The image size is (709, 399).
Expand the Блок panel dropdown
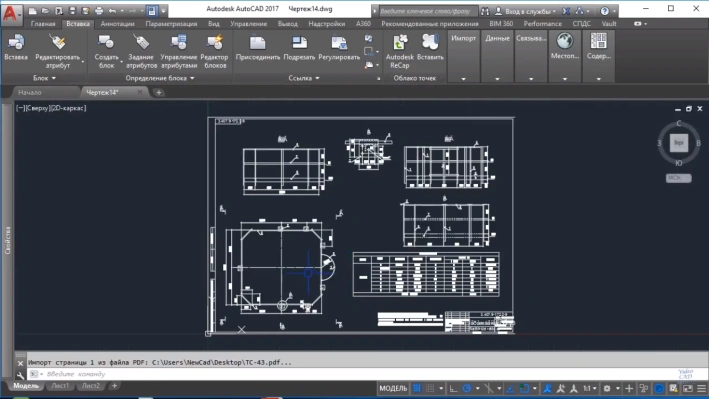click(x=44, y=78)
